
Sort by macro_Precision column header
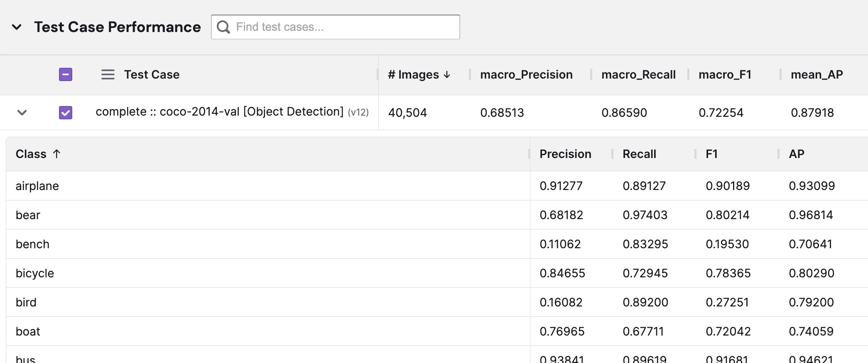click(526, 75)
